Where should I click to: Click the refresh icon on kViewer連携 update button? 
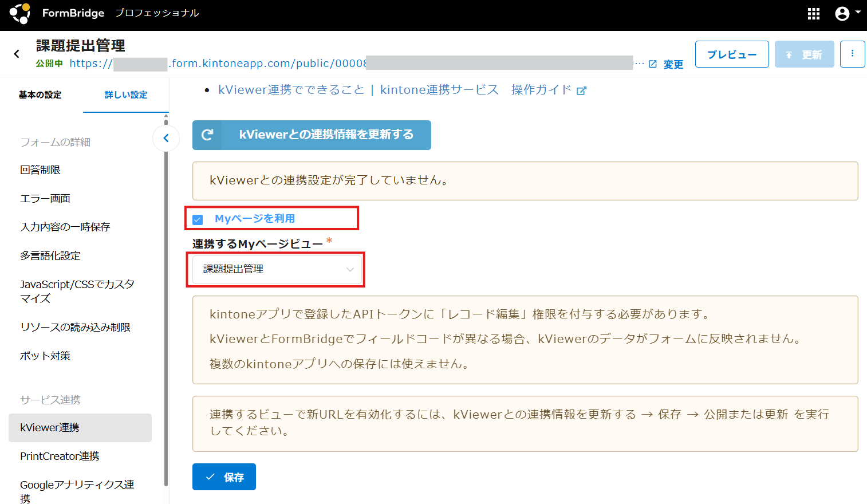pyautogui.click(x=207, y=135)
